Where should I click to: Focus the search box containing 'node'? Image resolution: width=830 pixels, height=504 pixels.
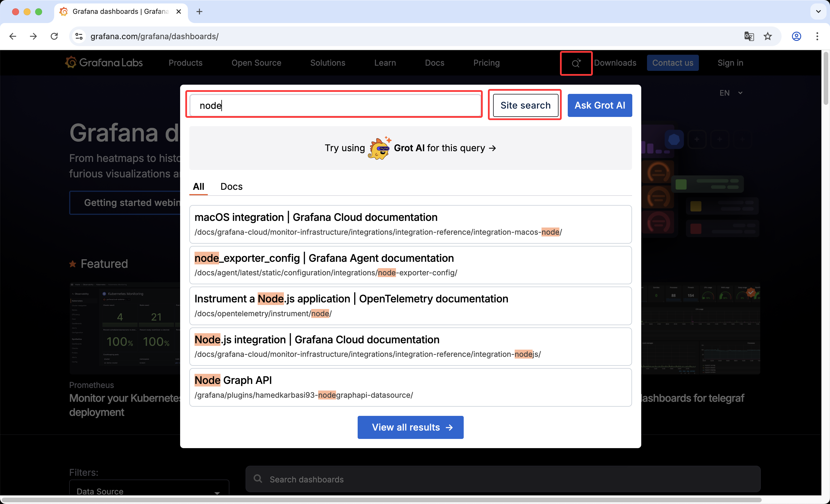[335, 105]
